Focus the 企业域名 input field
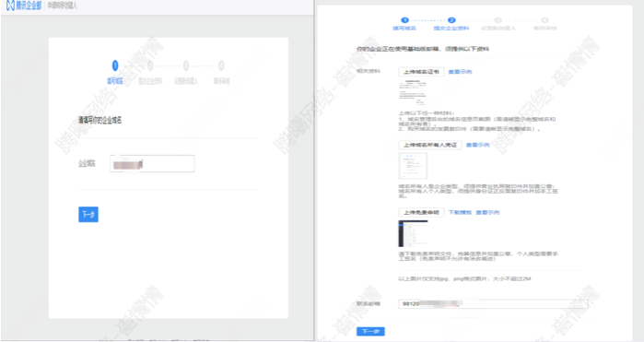 pos(152,163)
